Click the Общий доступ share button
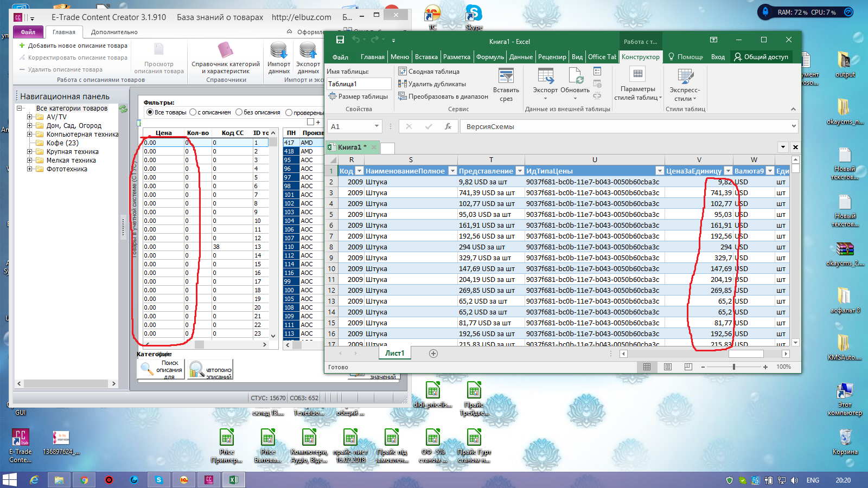Image resolution: width=868 pixels, height=488 pixels. (761, 57)
